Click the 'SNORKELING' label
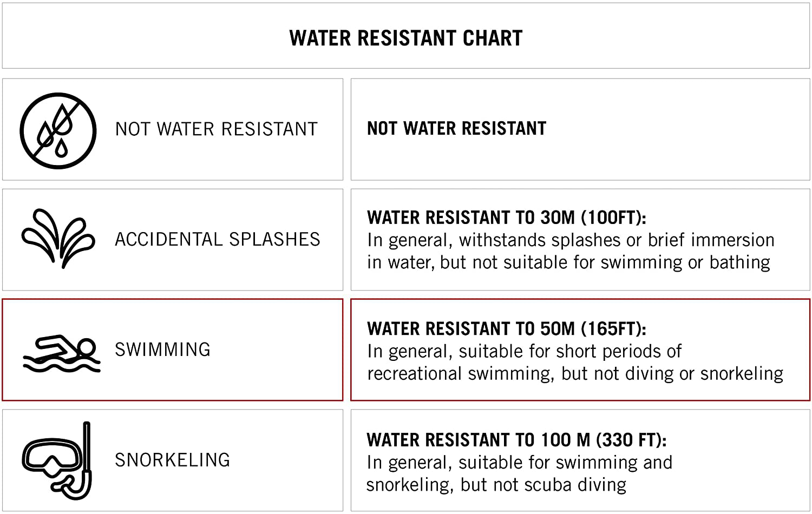Image resolution: width=812 pixels, height=514 pixels. pos(172,460)
